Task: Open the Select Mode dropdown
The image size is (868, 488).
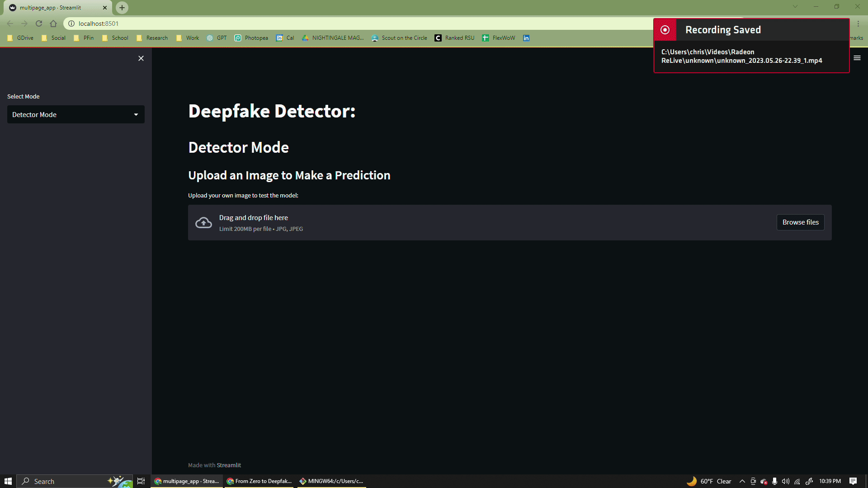Action: pos(76,115)
